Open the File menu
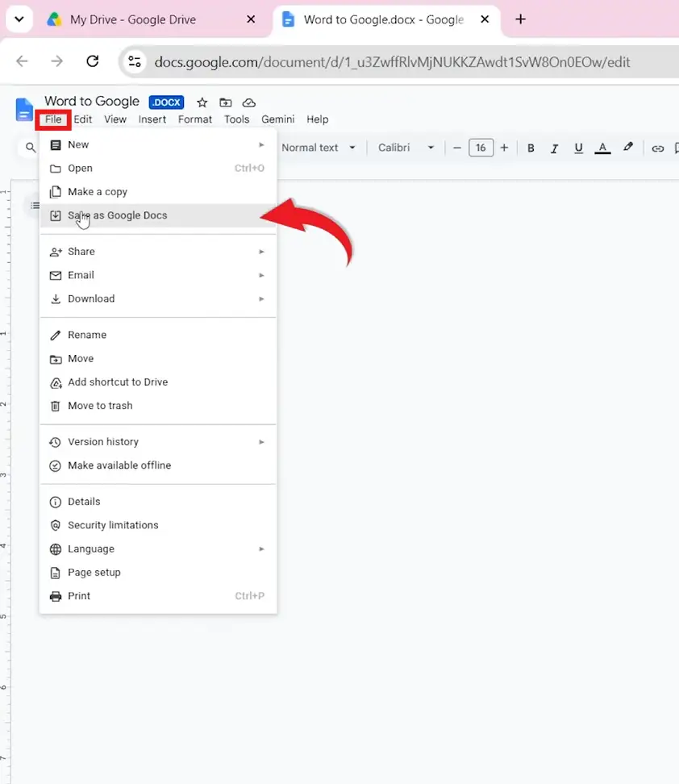Screen dimensions: 679x784 pyautogui.click(x=53, y=119)
